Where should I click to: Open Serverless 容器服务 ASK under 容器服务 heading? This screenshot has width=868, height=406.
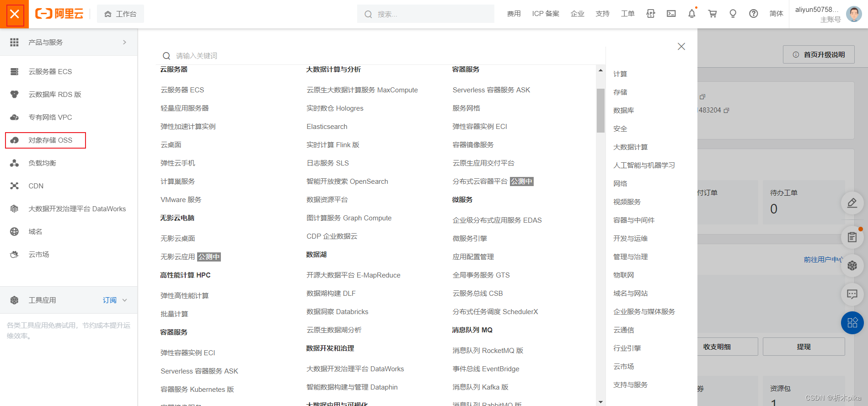pos(491,90)
